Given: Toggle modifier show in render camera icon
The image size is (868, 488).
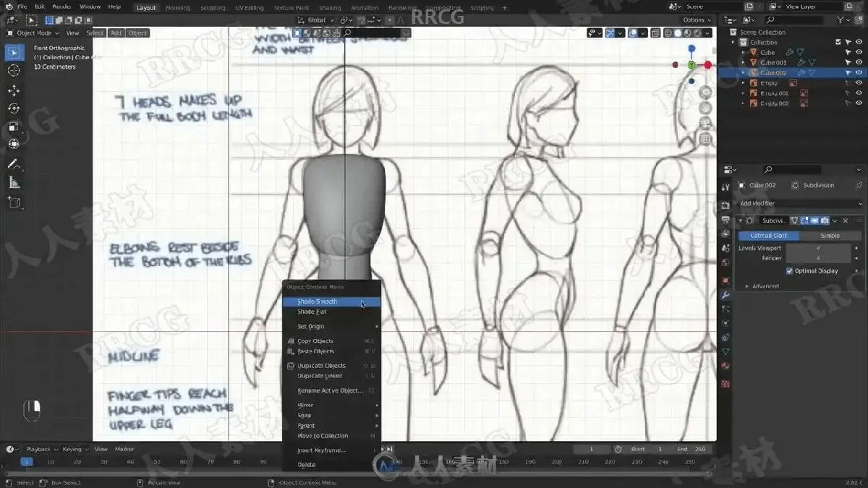Looking at the screenshot, I should [x=825, y=221].
